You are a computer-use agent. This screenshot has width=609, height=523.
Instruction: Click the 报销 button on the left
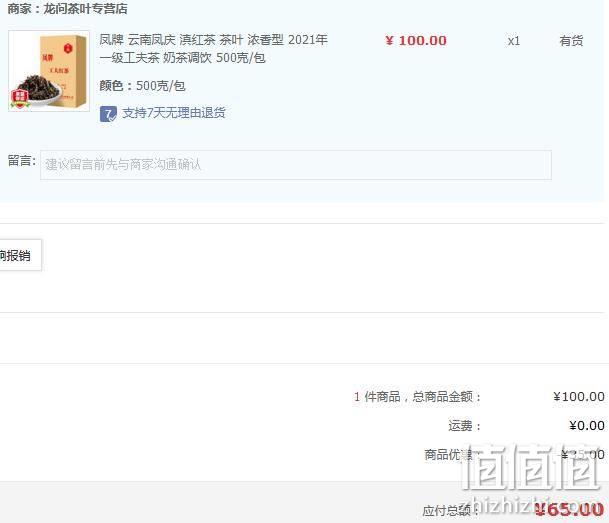point(20,255)
